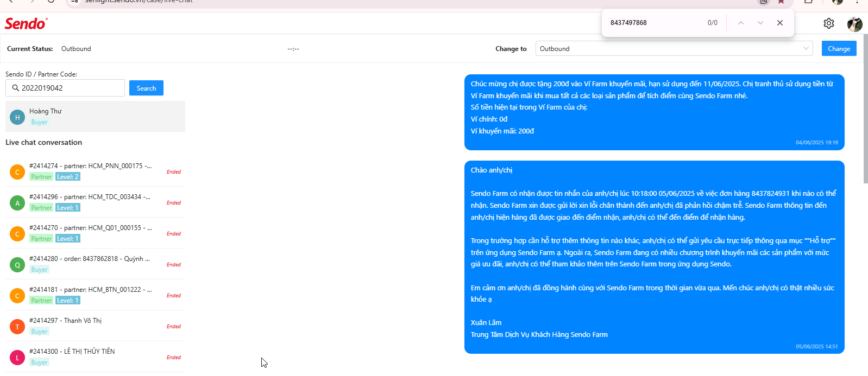Image resolution: width=868 pixels, height=376 pixels.
Task: Click the search magnifier icon in ID field
Action: click(x=16, y=88)
